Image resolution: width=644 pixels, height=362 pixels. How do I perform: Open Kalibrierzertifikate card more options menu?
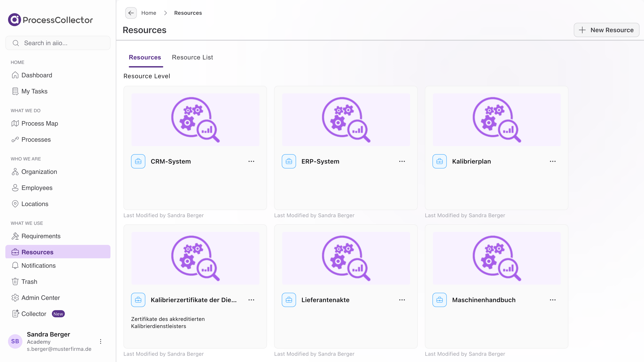click(251, 300)
